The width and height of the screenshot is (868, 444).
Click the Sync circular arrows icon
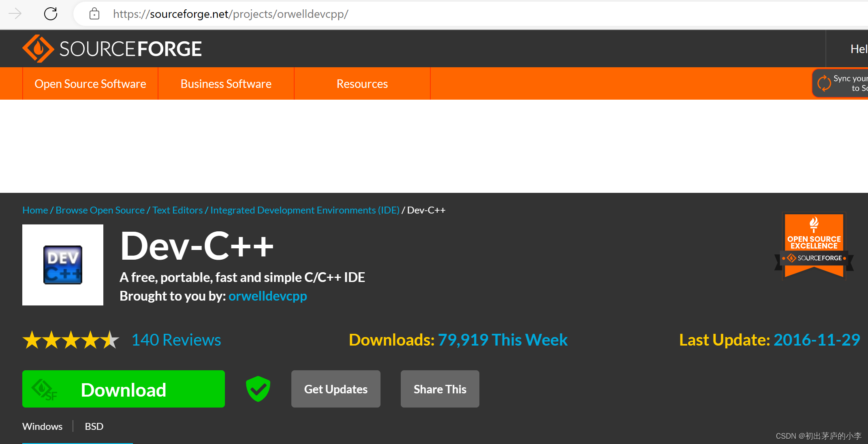824,83
